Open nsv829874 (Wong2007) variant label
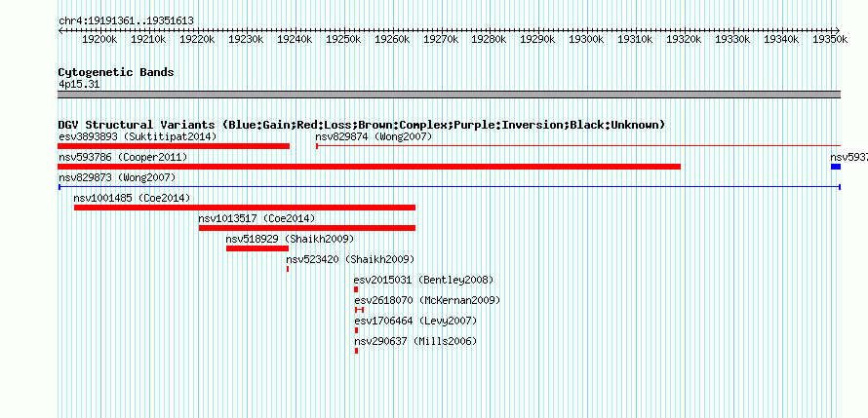Image resolution: width=868 pixels, height=418 pixels. point(374,136)
